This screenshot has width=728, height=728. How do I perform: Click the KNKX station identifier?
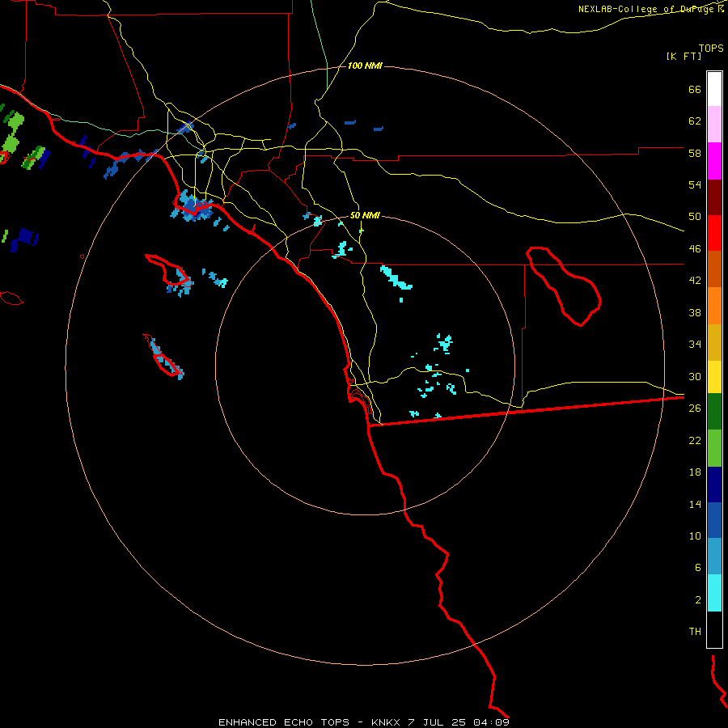(387, 722)
